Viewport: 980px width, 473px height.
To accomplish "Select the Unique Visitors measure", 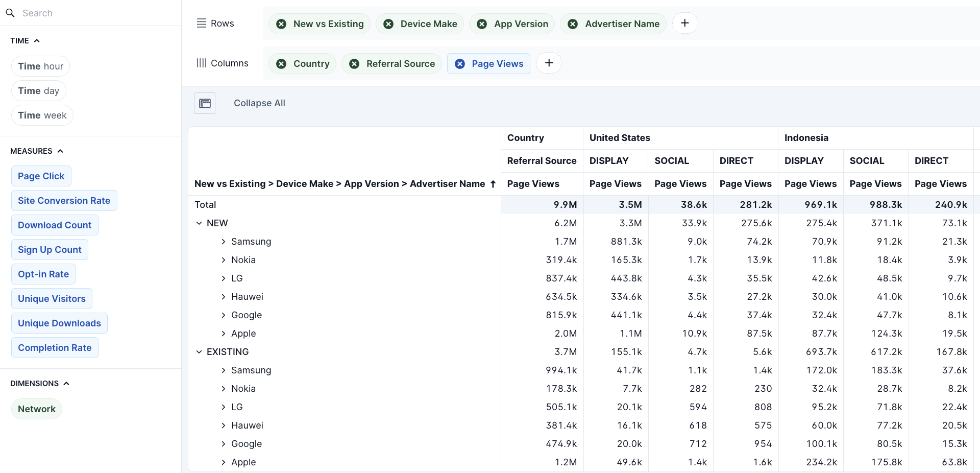I will coord(52,299).
